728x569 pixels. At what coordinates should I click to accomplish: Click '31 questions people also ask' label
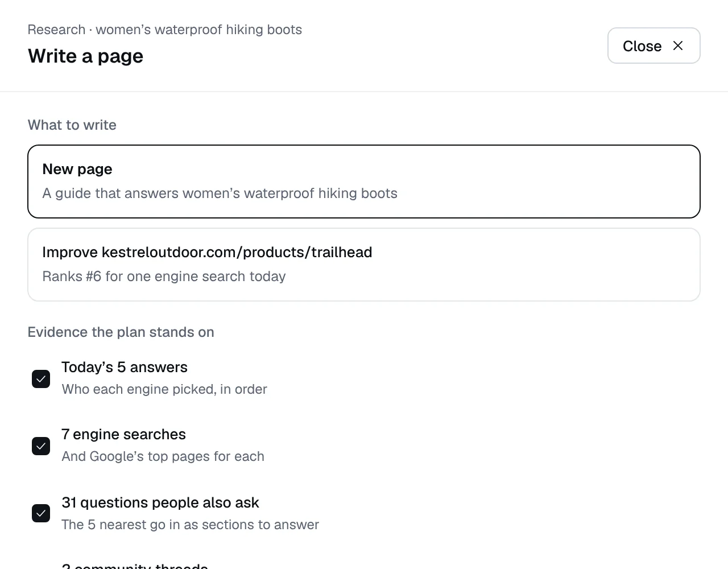click(x=160, y=502)
